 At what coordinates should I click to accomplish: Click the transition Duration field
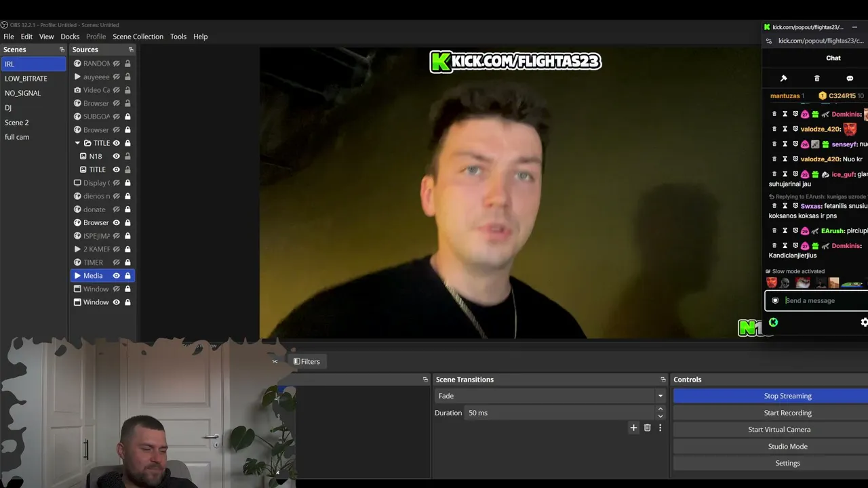click(560, 413)
